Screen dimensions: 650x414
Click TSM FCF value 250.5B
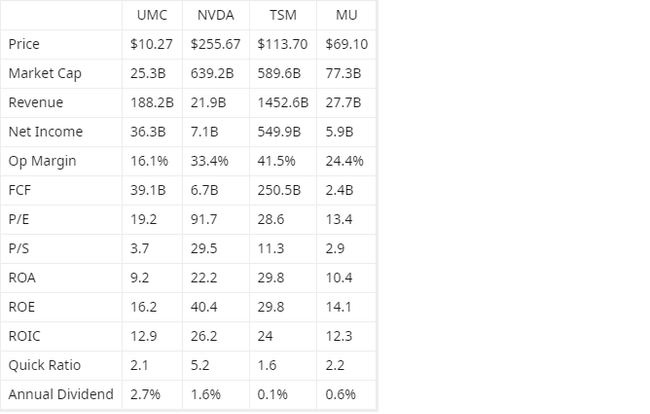pos(280,190)
